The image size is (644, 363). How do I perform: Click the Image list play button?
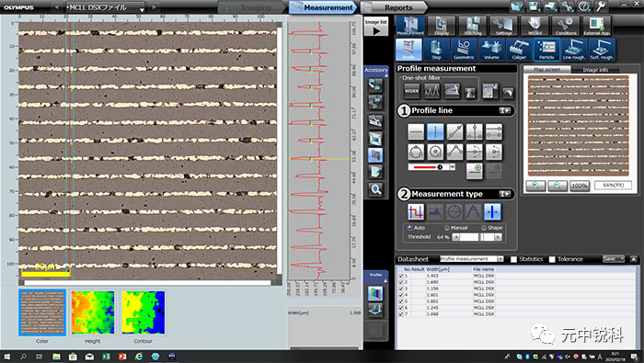[375, 30]
